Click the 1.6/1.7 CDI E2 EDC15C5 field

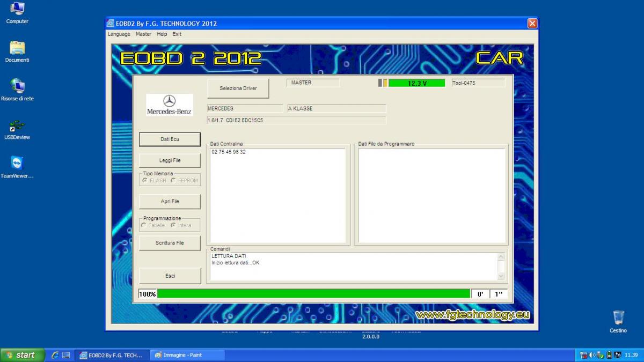pyautogui.click(x=296, y=120)
